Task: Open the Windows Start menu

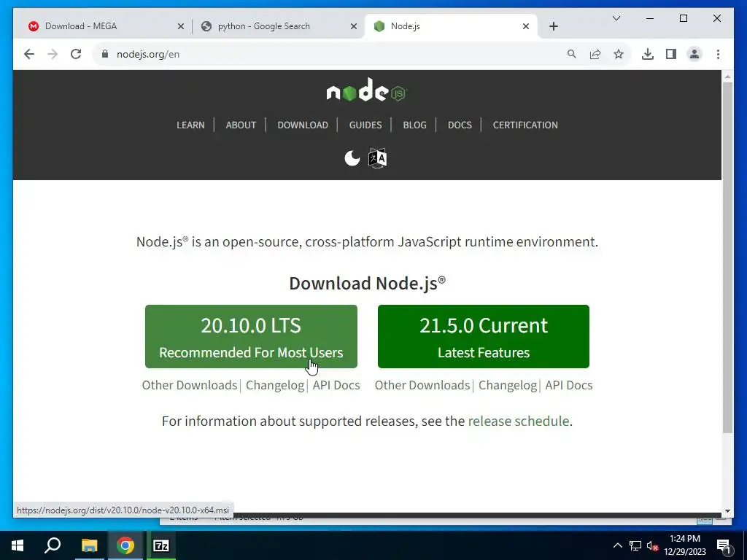Action: (x=18, y=545)
